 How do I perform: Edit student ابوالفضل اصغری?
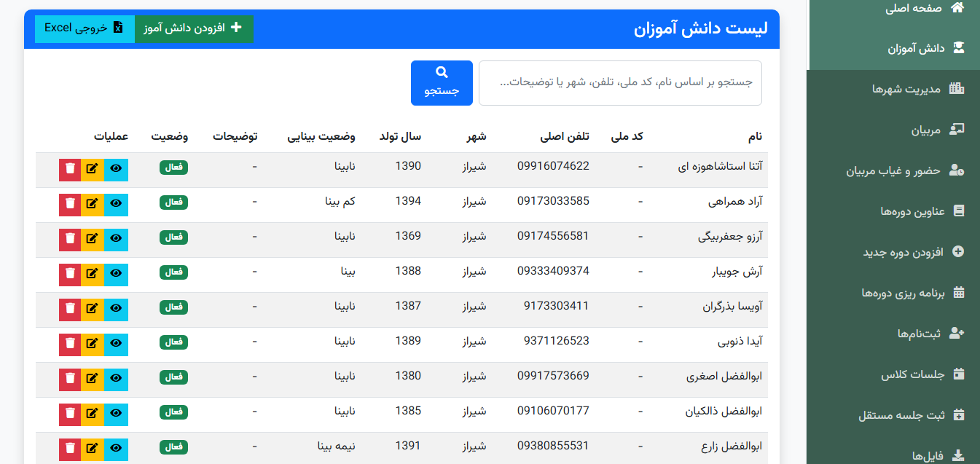(93, 379)
